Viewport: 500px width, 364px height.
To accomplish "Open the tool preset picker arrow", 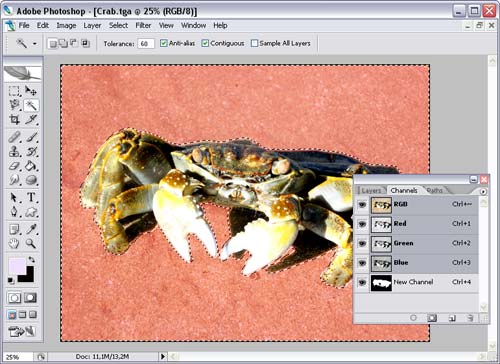I will tap(34, 44).
